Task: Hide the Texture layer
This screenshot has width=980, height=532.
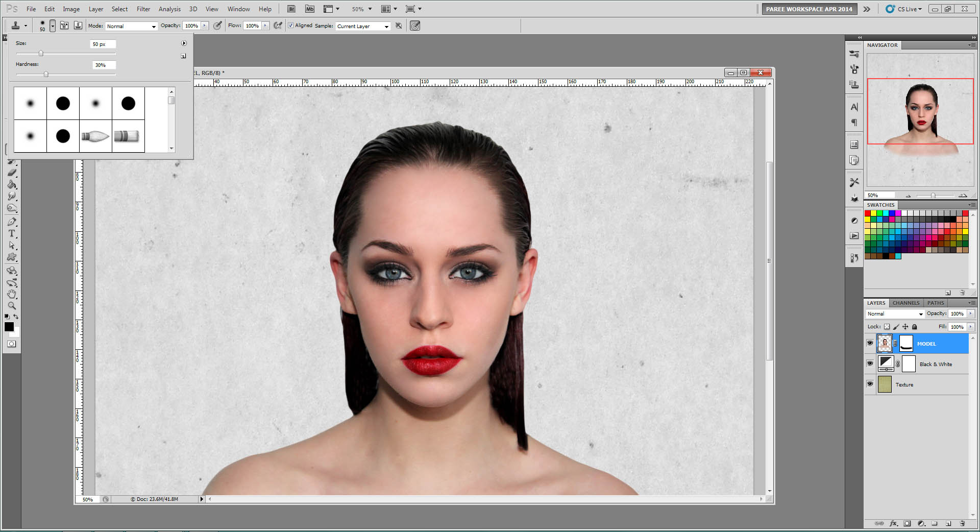Action: point(870,384)
